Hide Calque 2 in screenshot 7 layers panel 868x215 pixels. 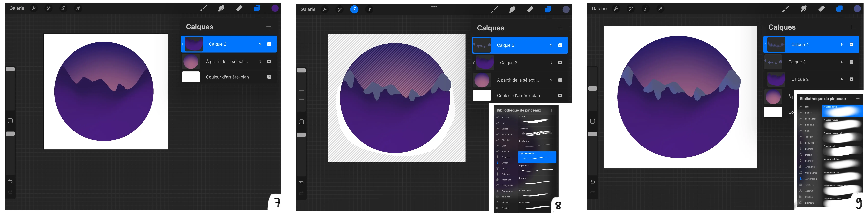click(x=269, y=44)
